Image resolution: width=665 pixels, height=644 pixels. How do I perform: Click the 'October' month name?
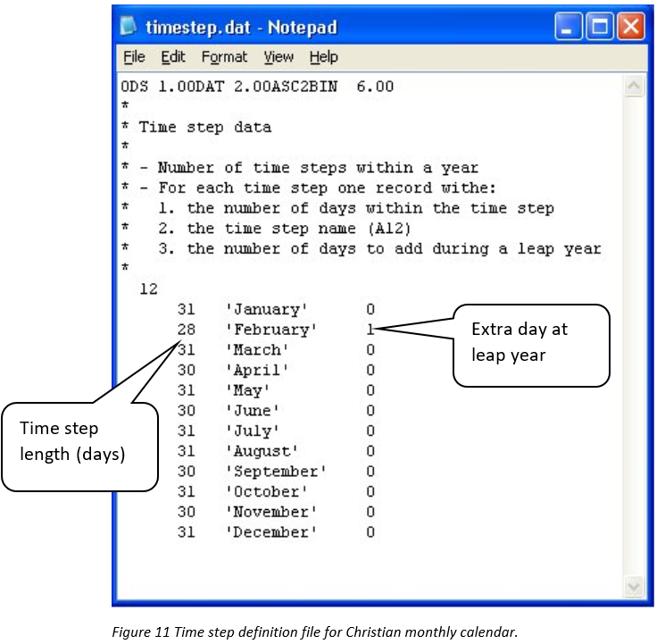click(266, 491)
